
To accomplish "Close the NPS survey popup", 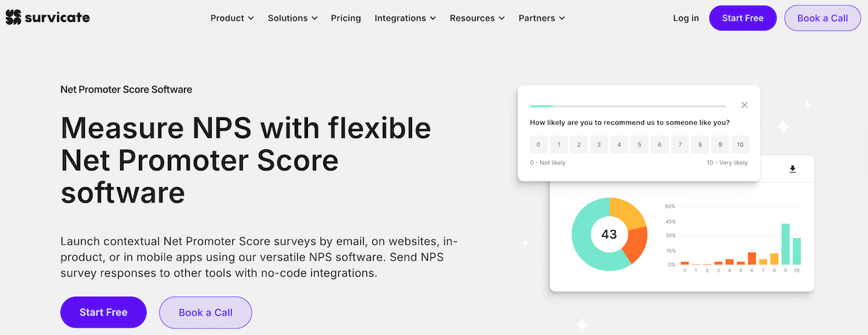I will 744,105.
